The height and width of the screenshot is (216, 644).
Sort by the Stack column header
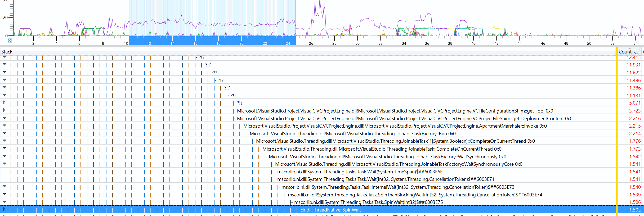7,52
